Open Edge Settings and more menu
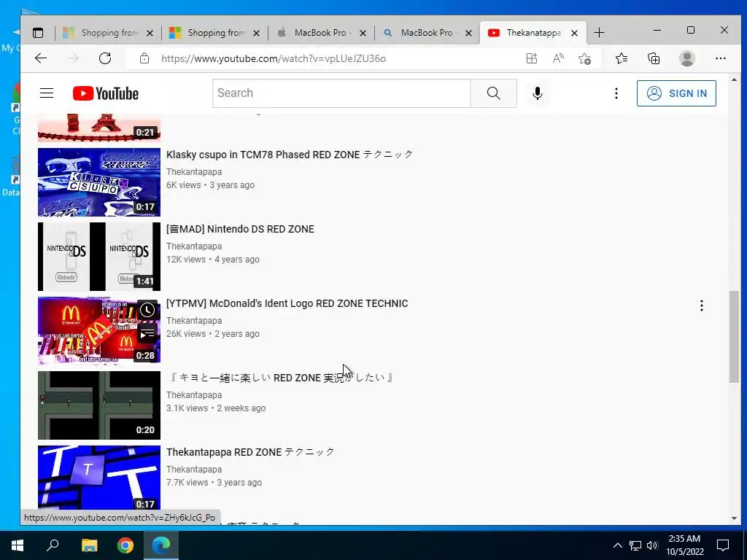The width and height of the screenshot is (747, 560). tap(720, 58)
